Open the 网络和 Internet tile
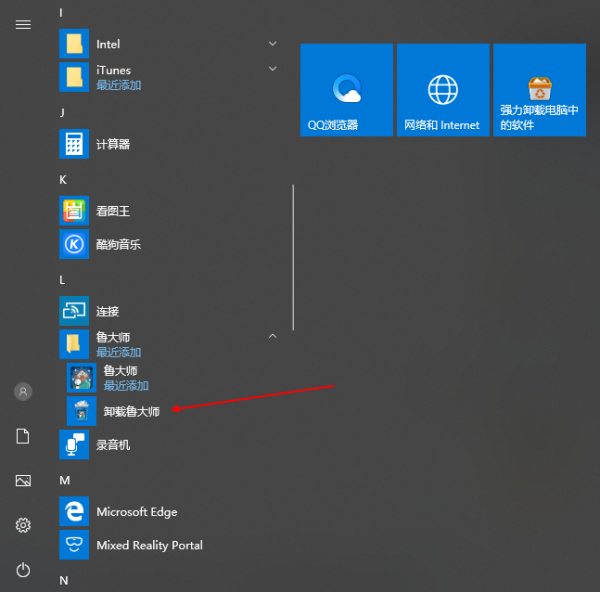 point(442,90)
